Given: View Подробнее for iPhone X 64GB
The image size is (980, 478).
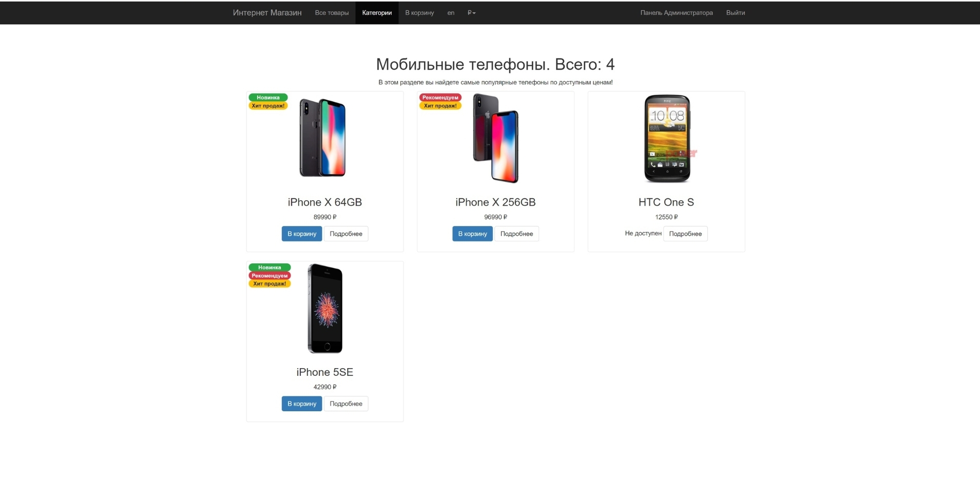Looking at the screenshot, I should 346,234.
